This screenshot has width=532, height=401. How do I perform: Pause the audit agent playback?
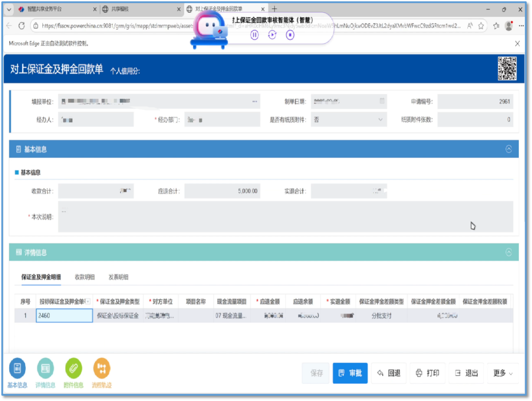pos(255,35)
